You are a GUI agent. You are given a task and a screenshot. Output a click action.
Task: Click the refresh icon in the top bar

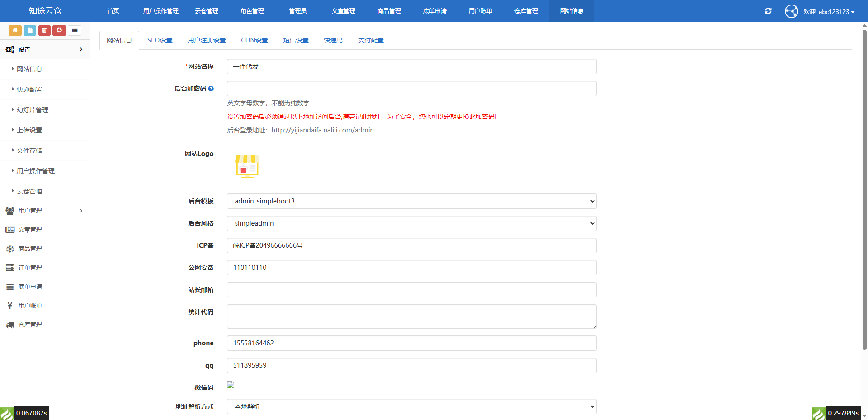(x=768, y=11)
